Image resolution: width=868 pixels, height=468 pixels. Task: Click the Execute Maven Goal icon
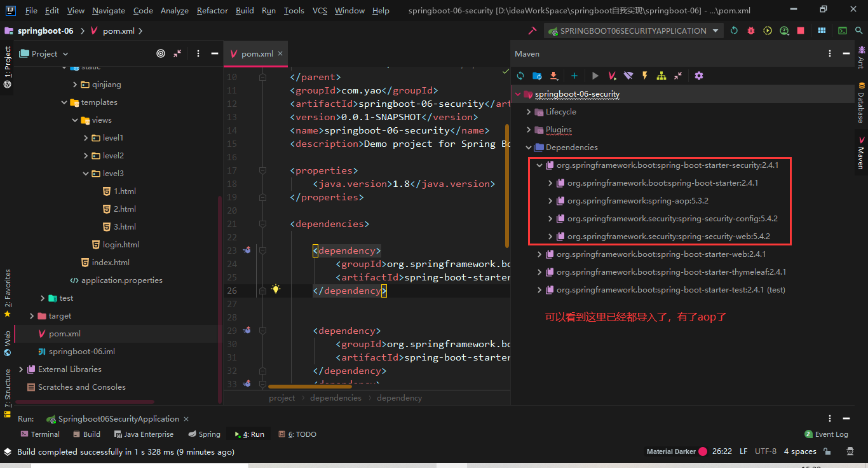[612, 76]
